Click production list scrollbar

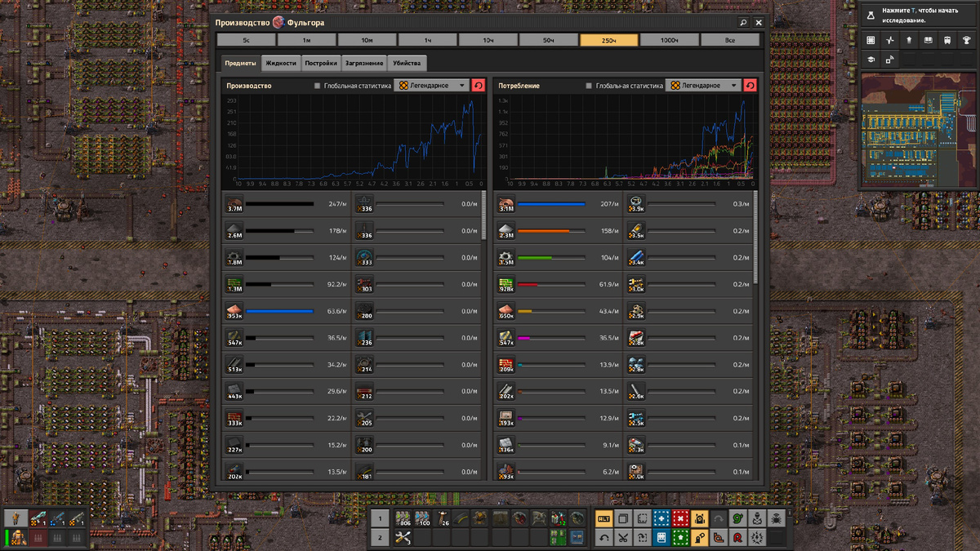coord(484,216)
